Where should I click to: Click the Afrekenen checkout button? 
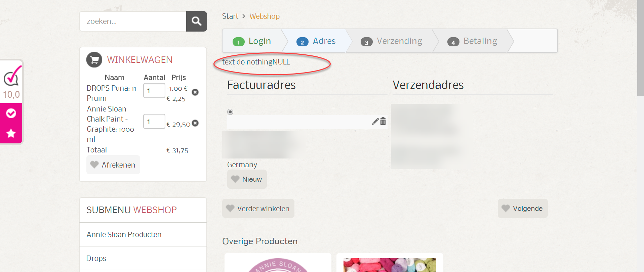(113, 165)
